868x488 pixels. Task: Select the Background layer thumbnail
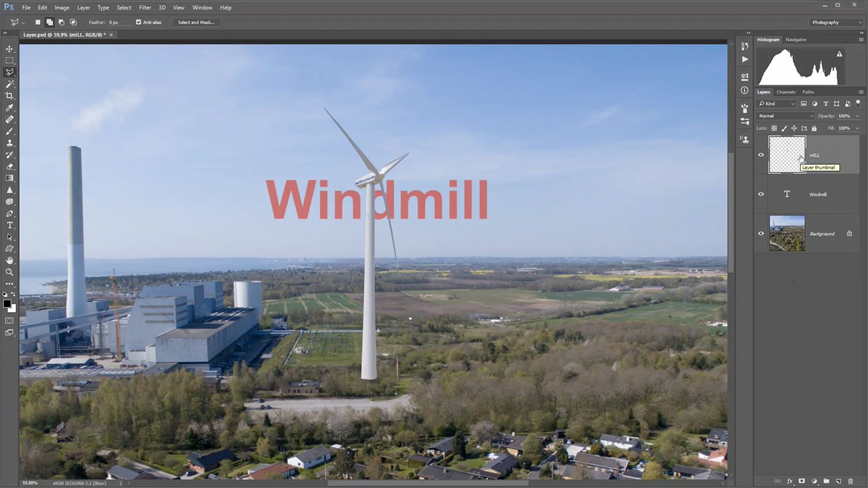[x=786, y=234]
